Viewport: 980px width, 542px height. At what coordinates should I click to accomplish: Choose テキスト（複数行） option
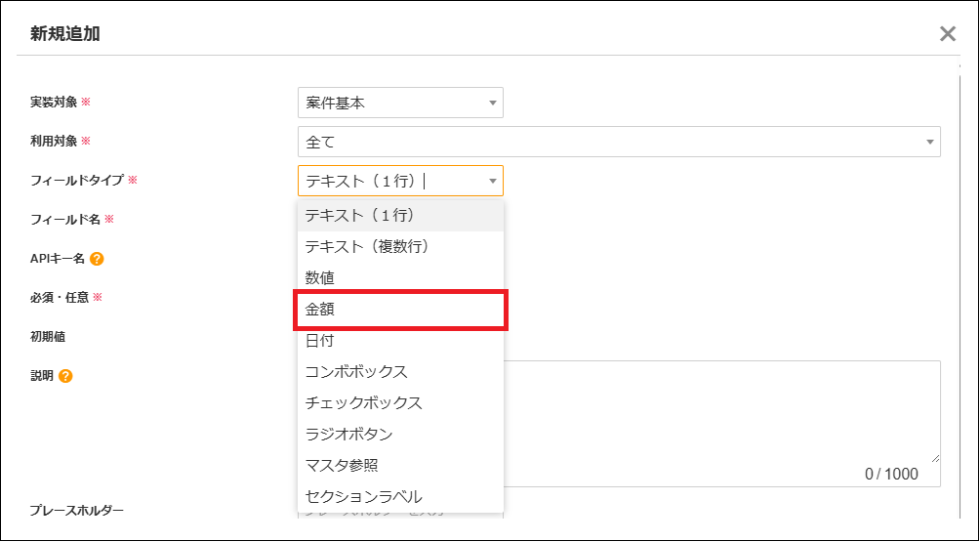[x=400, y=246]
